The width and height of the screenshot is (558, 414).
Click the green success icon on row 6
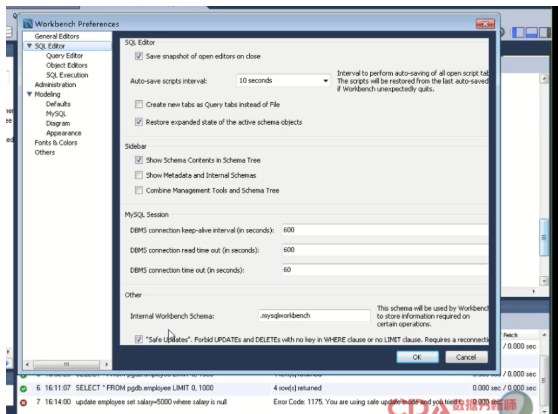coord(23,388)
